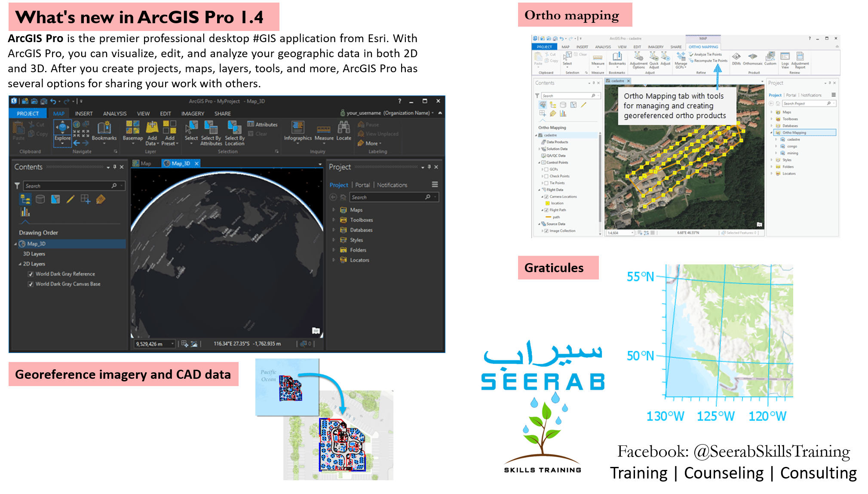Open Manage GCPs tool

click(681, 60)
